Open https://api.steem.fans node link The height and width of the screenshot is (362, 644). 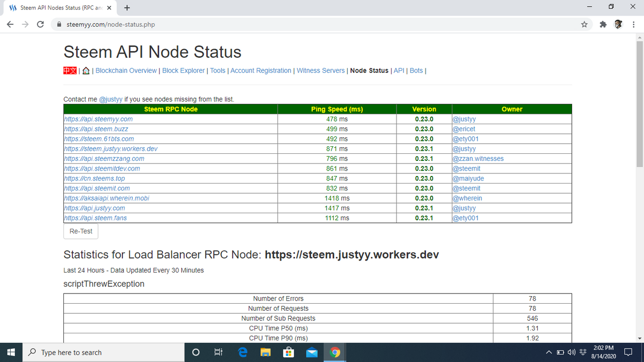(x=96, y=218)
